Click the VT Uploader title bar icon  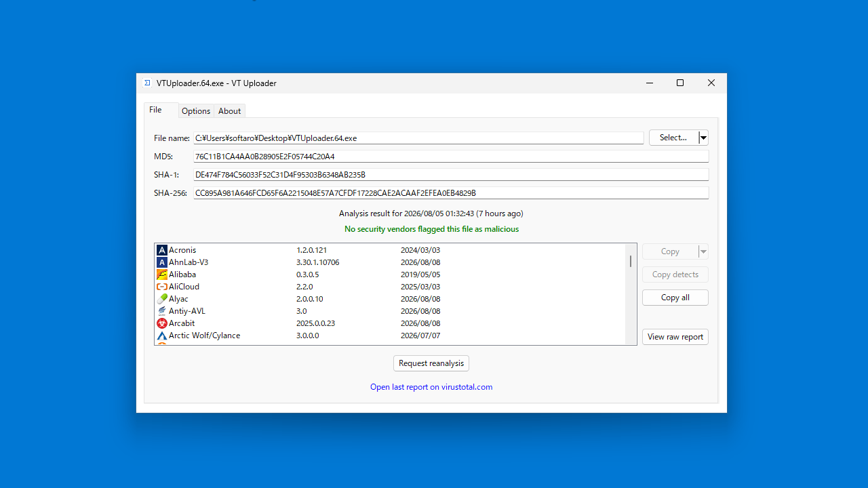point(147,83)
